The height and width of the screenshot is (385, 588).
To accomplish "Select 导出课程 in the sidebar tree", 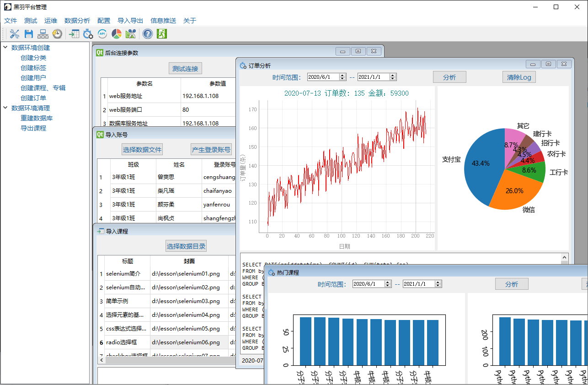I will pos(33,128).
